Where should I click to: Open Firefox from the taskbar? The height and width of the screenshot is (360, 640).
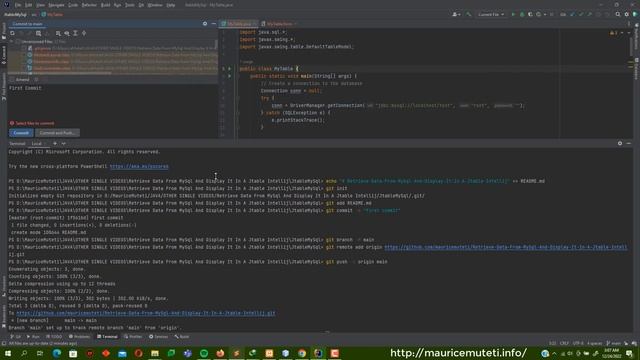point(220,353)
